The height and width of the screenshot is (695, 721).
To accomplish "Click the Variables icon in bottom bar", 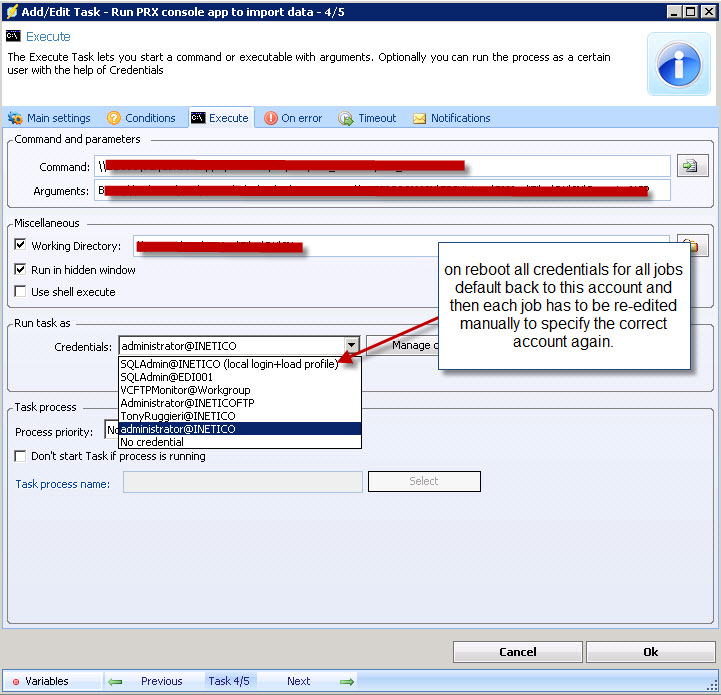I will tap(16, 682).
